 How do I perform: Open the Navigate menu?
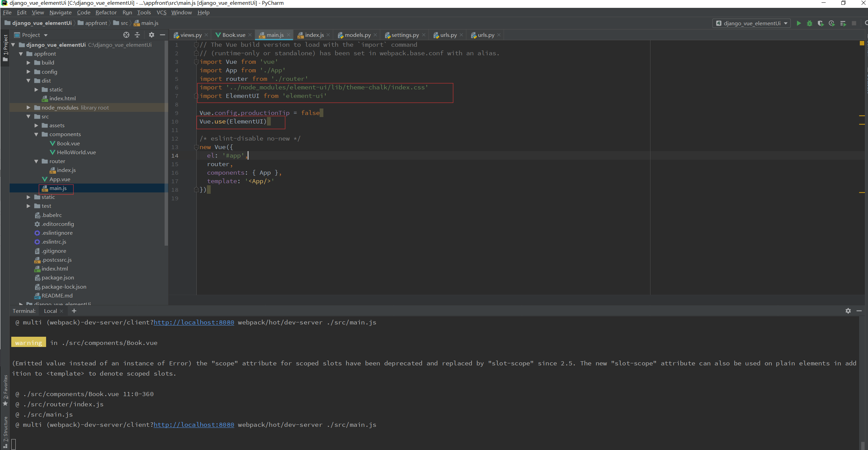tap(60, 12)
